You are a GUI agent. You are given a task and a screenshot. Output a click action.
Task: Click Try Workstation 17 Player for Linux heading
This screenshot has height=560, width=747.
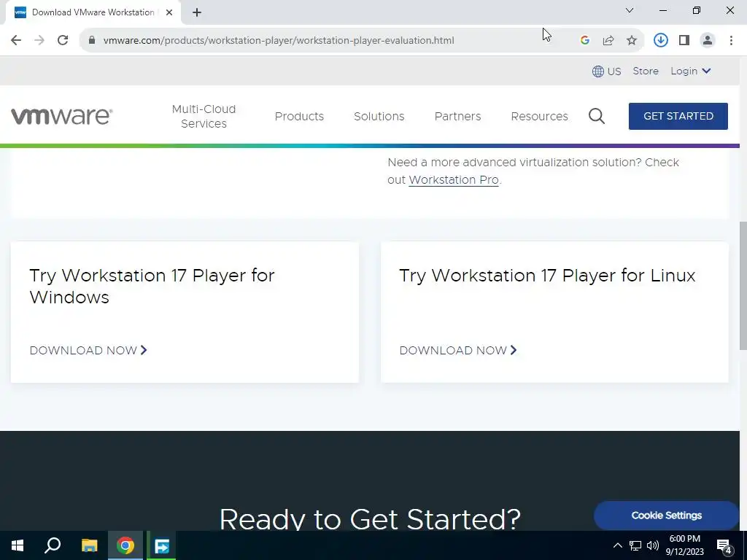pyautogui.click(x=547, y=276)
